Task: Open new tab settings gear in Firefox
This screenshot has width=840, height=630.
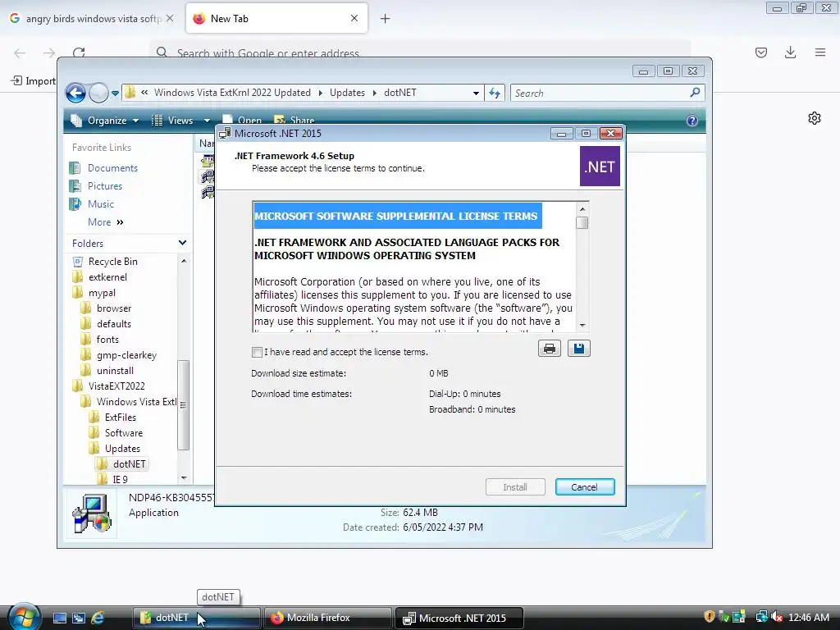Action: pos(815,118)
